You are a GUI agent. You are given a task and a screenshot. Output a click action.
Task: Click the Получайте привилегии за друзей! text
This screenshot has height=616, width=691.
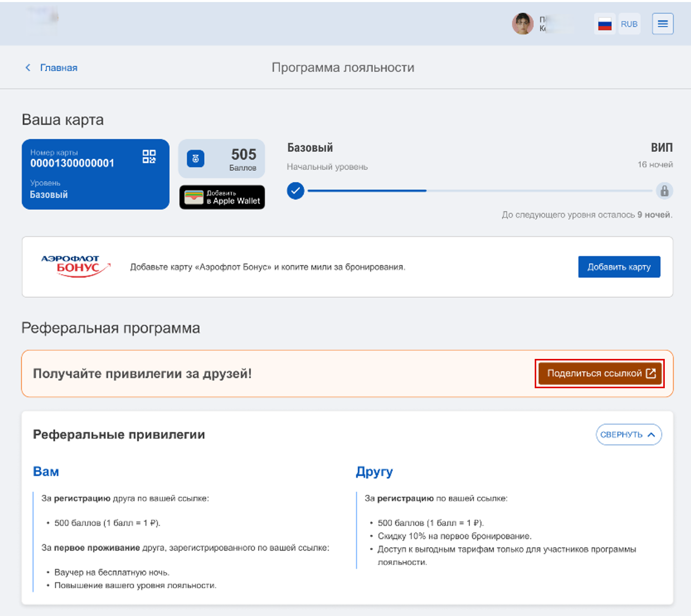point(142,374)
